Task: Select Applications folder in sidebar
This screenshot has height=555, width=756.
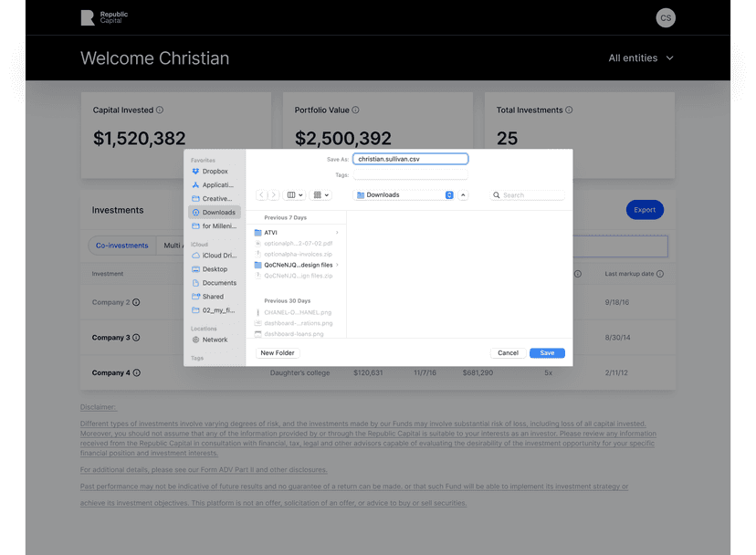Action: (x=216, y=185)
